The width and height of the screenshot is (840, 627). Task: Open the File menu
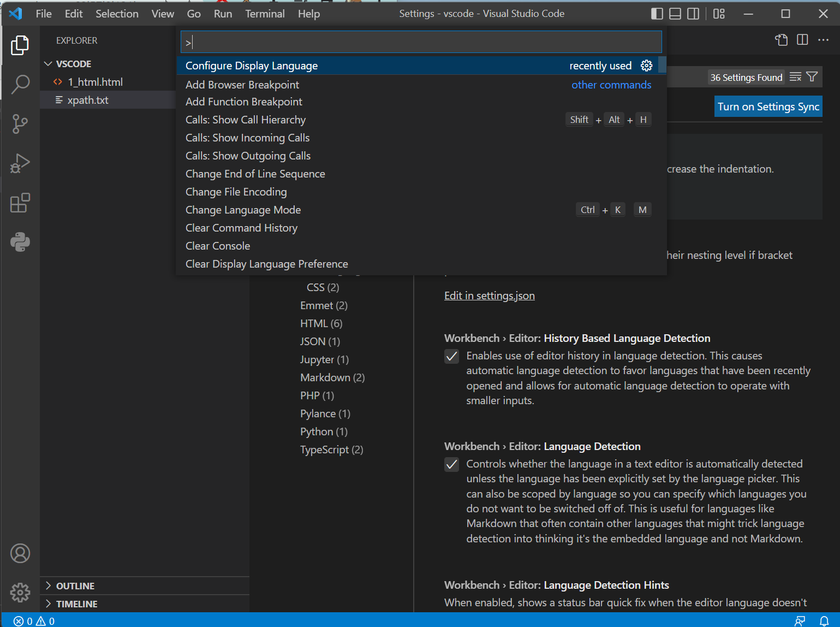pyautogui.click(x=44, y=14)
